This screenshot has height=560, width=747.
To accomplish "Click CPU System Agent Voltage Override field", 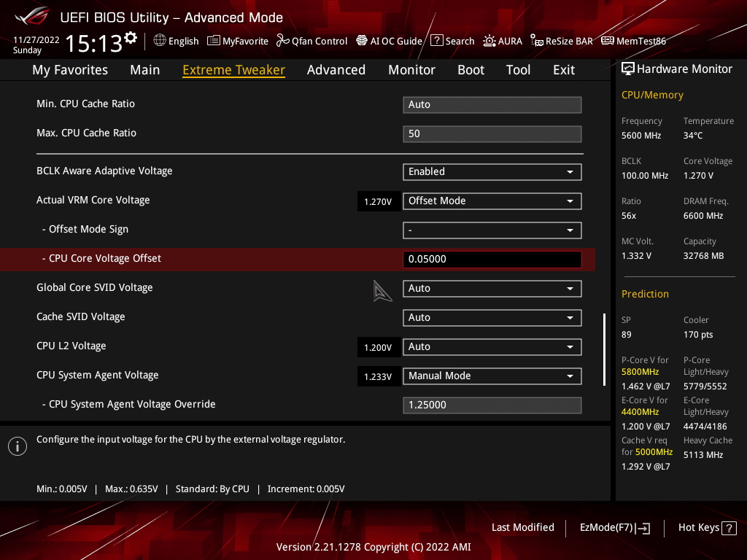I will (492, 405).
